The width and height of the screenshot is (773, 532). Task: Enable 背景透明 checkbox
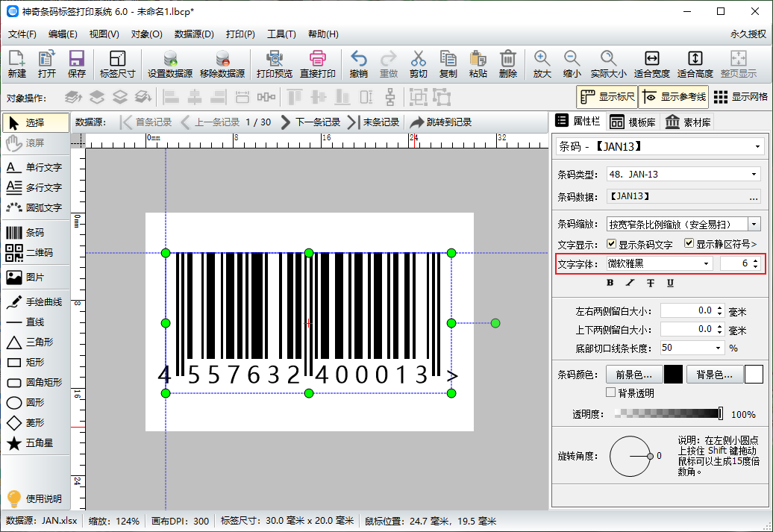[x=611, y=392]
